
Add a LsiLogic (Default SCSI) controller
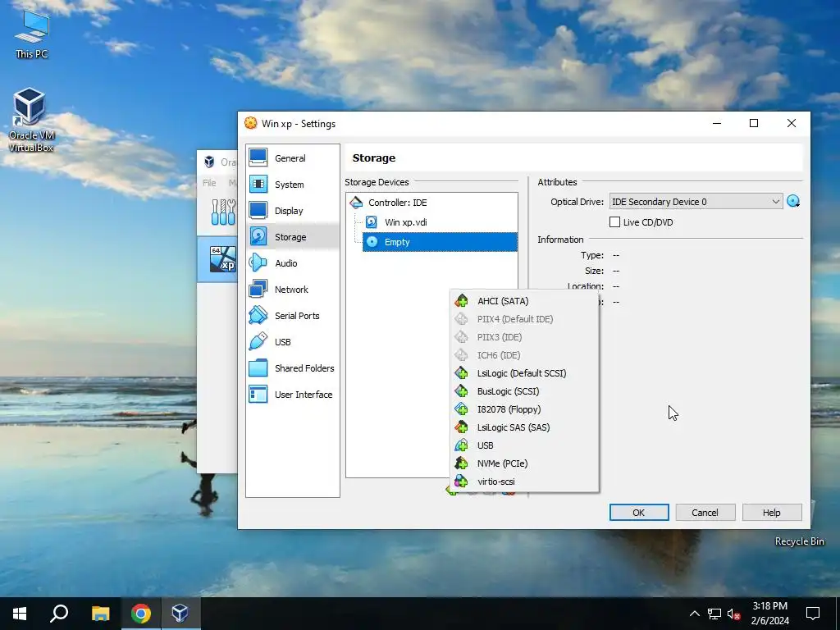point(524,373)
